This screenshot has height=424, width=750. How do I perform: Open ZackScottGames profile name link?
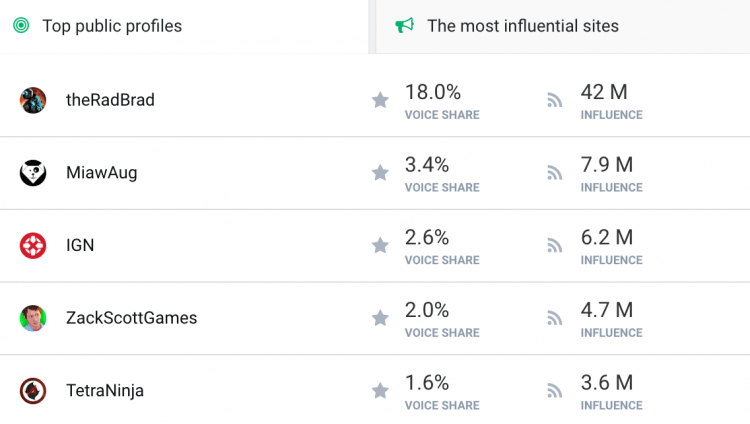pos(132,318)
